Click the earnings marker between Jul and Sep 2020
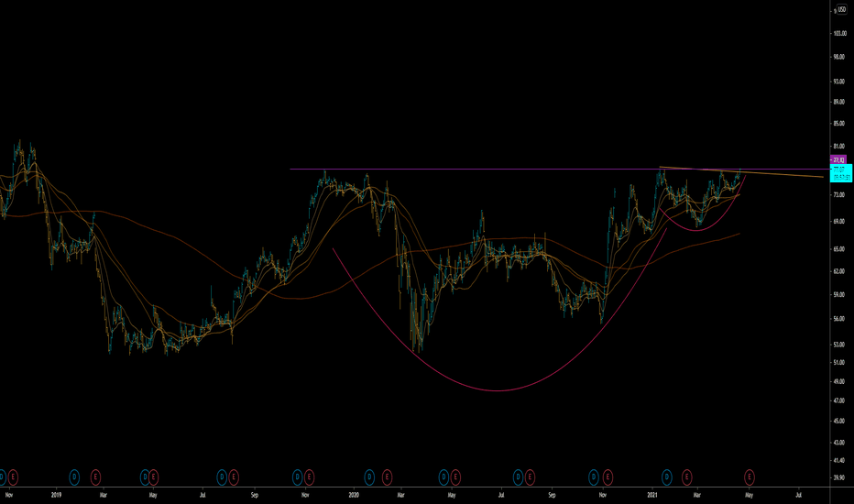The image size is (854, 504). pyautogui.click(x=530, y=477)
